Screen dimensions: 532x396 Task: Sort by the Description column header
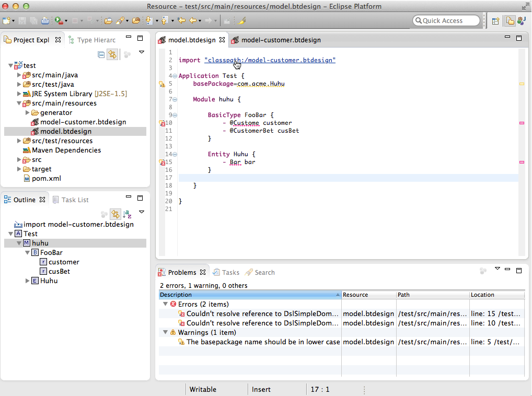click(250, 295)
